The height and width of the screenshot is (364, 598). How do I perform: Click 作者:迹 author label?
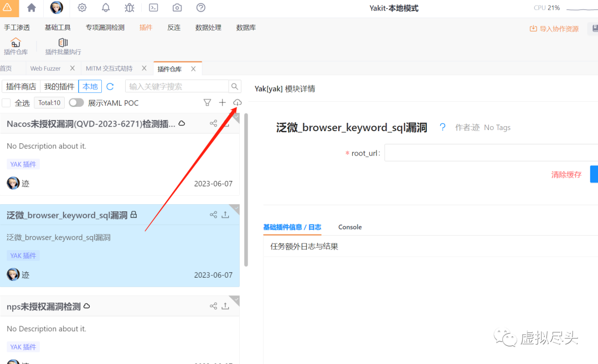pos(467,127)
